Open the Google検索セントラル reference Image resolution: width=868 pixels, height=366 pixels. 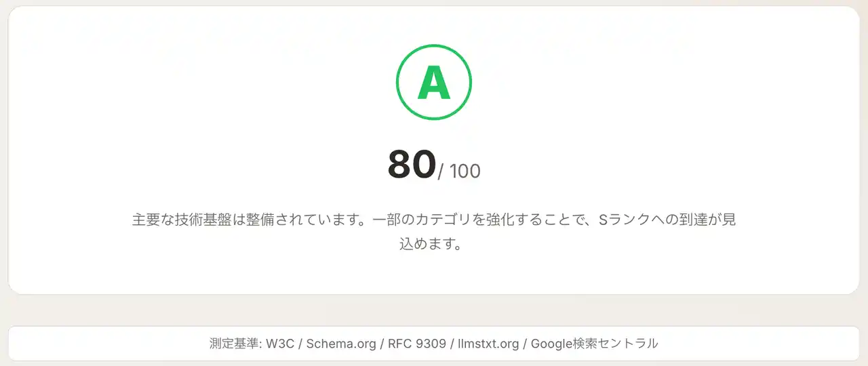tap(594, 344)
